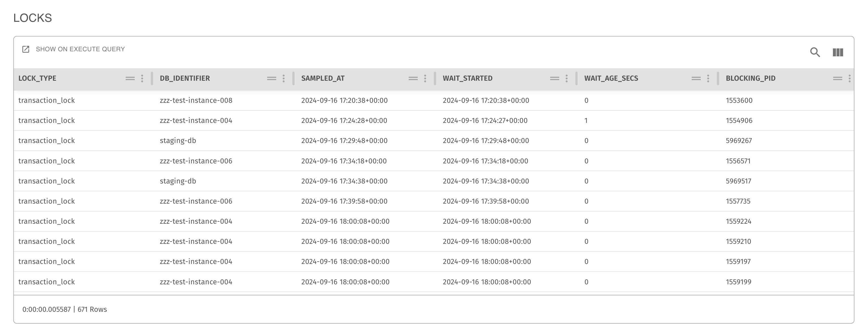Open SAMPLED_AT column three-dot menu

coord(425,78)
